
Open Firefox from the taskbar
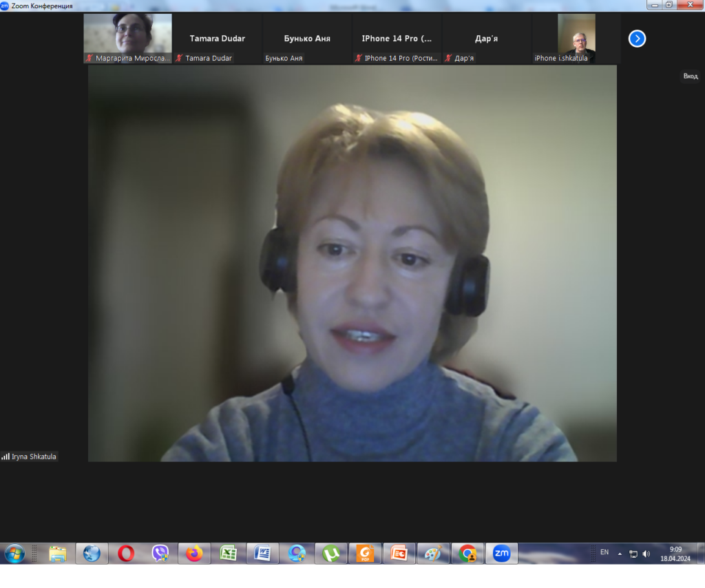pos(194,554)
